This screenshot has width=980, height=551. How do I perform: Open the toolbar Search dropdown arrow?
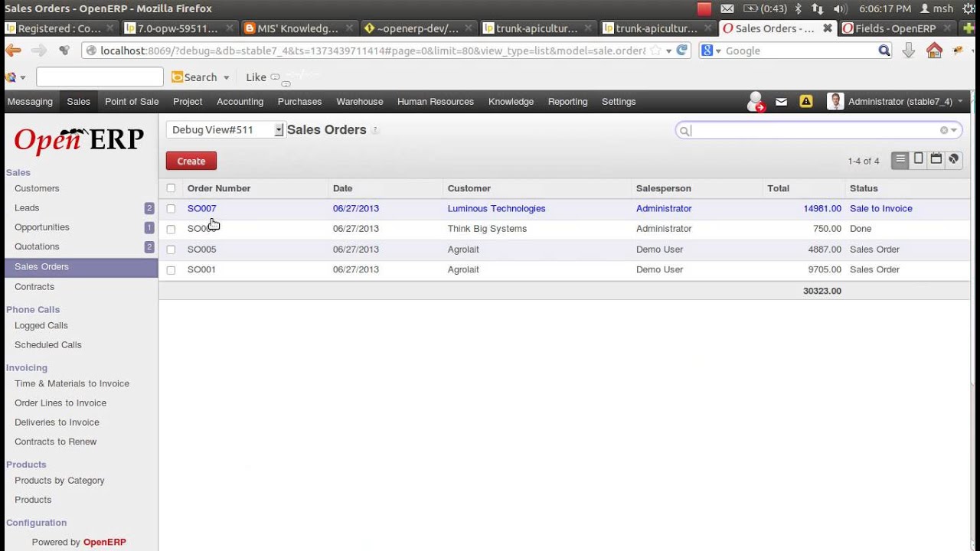click(x=226, y=77)
